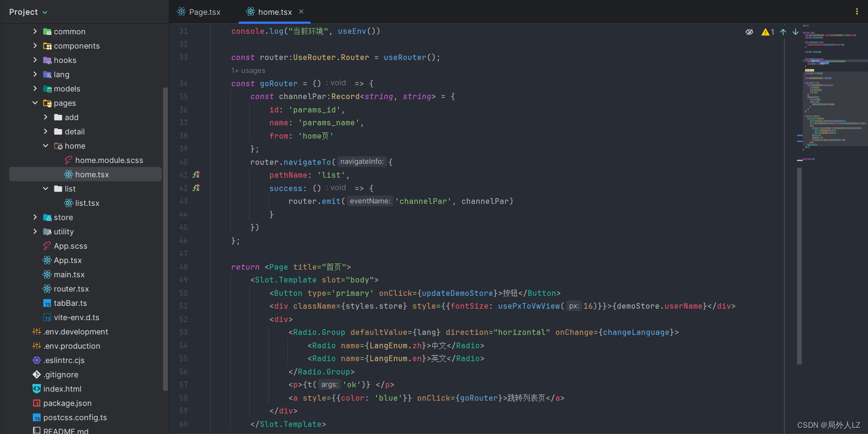
Task: Click the store folder icon
Action: [47, 217]
